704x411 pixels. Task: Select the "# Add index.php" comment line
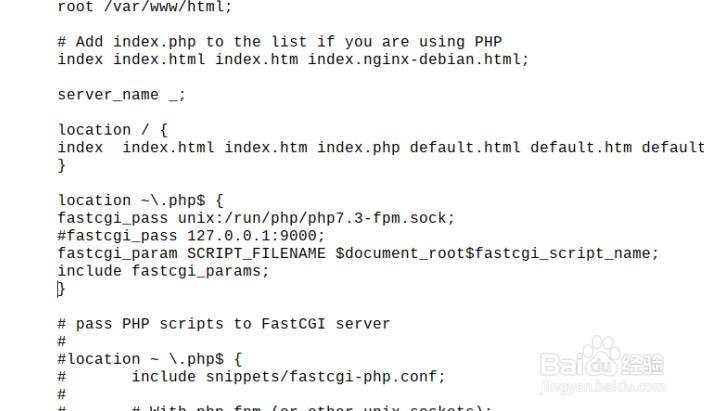pos(279,41)
